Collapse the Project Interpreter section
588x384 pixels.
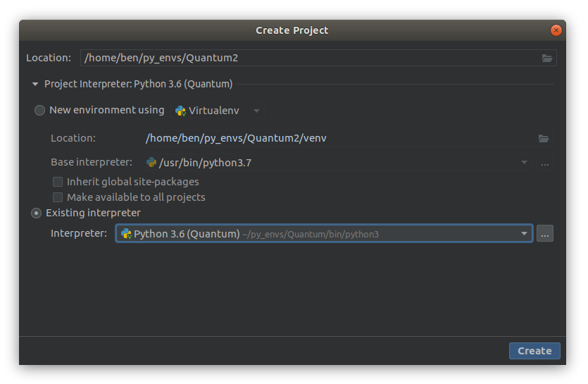(x=35, y=84)
